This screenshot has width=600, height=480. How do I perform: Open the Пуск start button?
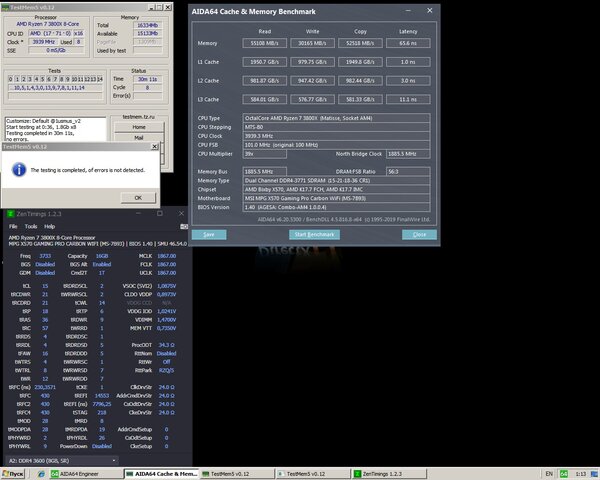point(13,474)
